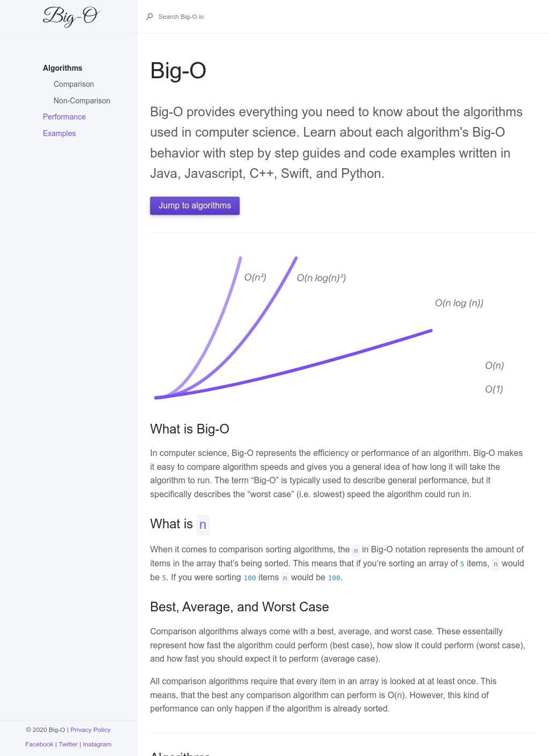Click the O(n²) chart label
The height and width of the screenshot is (756, 549).
(x=255, y=278)
